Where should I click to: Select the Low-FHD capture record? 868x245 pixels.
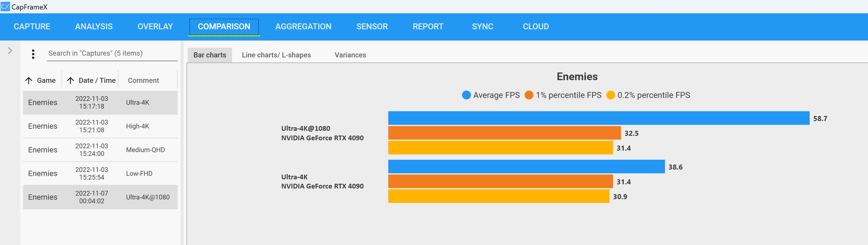point(100,173)
